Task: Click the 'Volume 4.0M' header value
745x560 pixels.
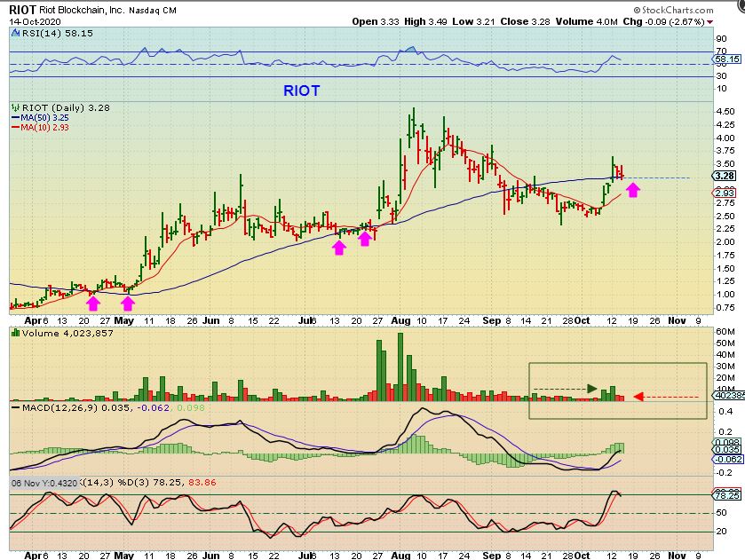Action: tap(587, 22)
